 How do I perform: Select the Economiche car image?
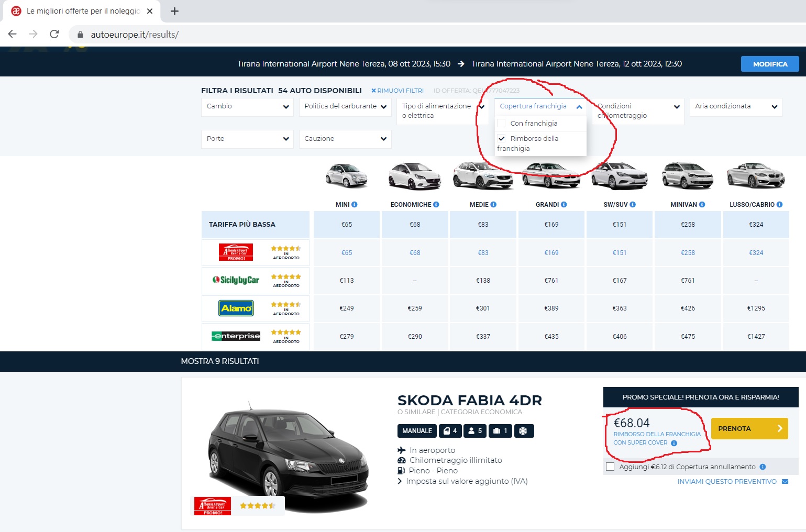415,175
